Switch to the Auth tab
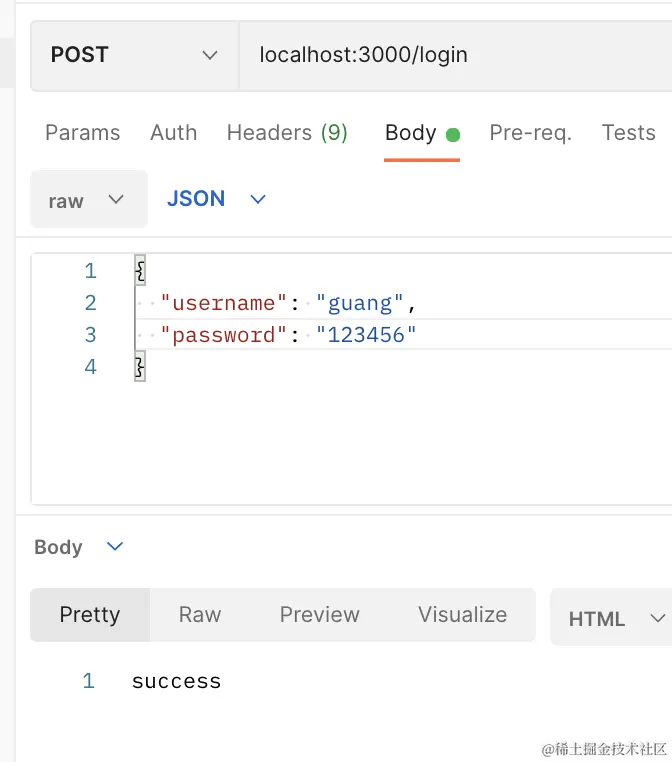 click(x=173, y=133)
